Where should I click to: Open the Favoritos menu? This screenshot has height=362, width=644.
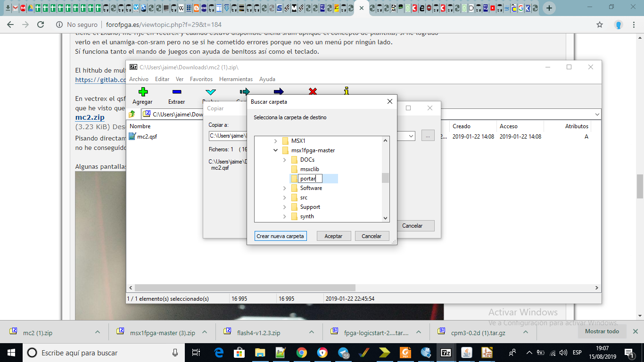point(201,79)
